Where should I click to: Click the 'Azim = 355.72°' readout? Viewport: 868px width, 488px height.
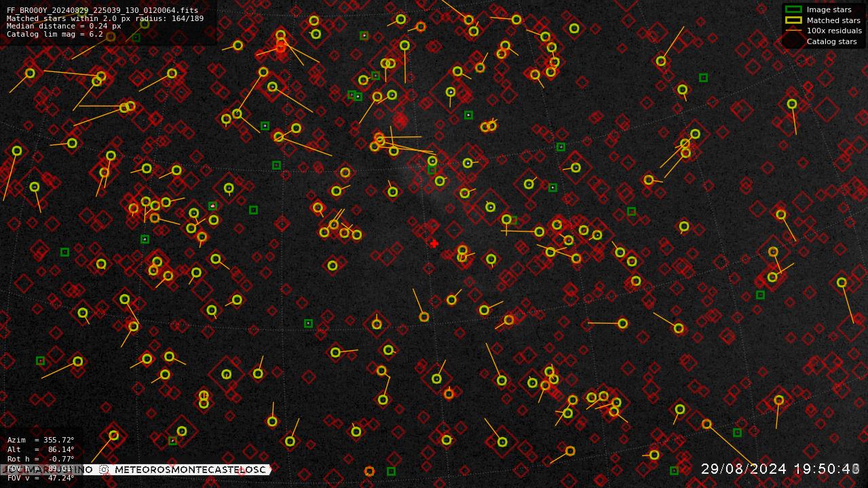coord(41,440)
